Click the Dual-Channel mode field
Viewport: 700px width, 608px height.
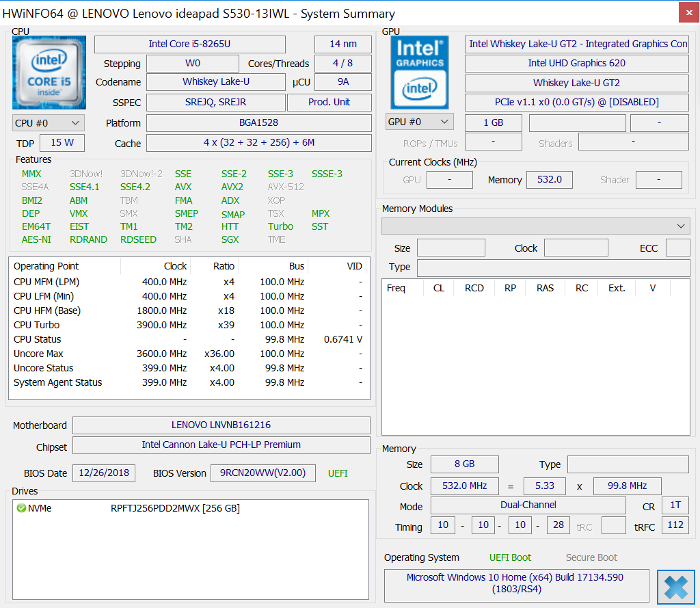[x=528, y=505]
